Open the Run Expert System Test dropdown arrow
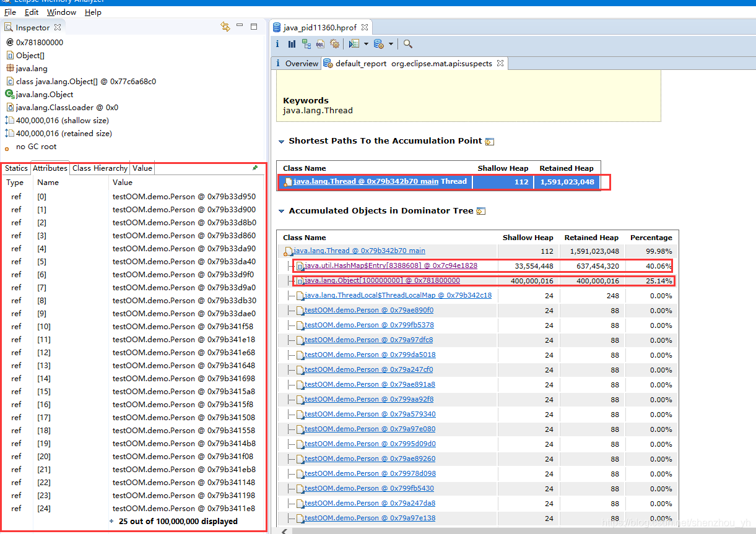 tap(366, 44)
